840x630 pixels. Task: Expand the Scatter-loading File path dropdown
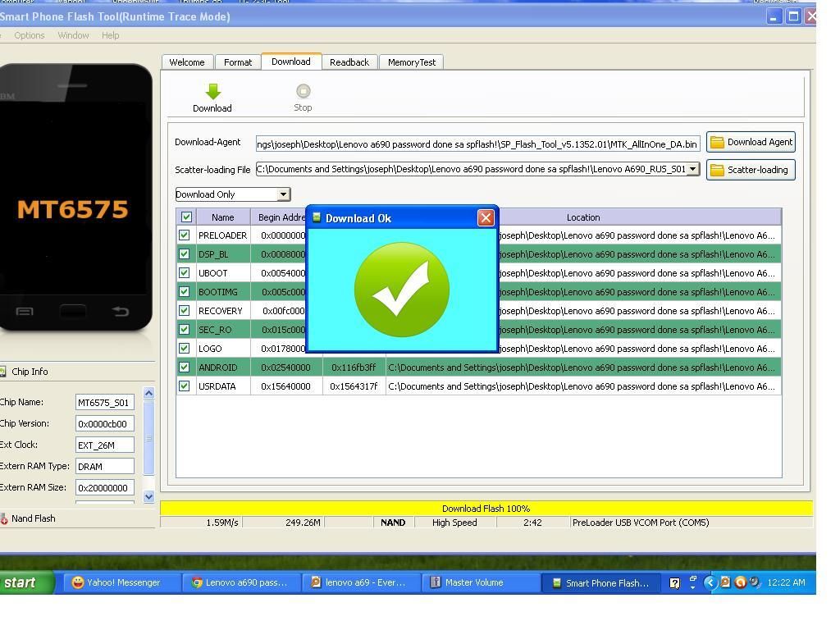coord(692,169)
